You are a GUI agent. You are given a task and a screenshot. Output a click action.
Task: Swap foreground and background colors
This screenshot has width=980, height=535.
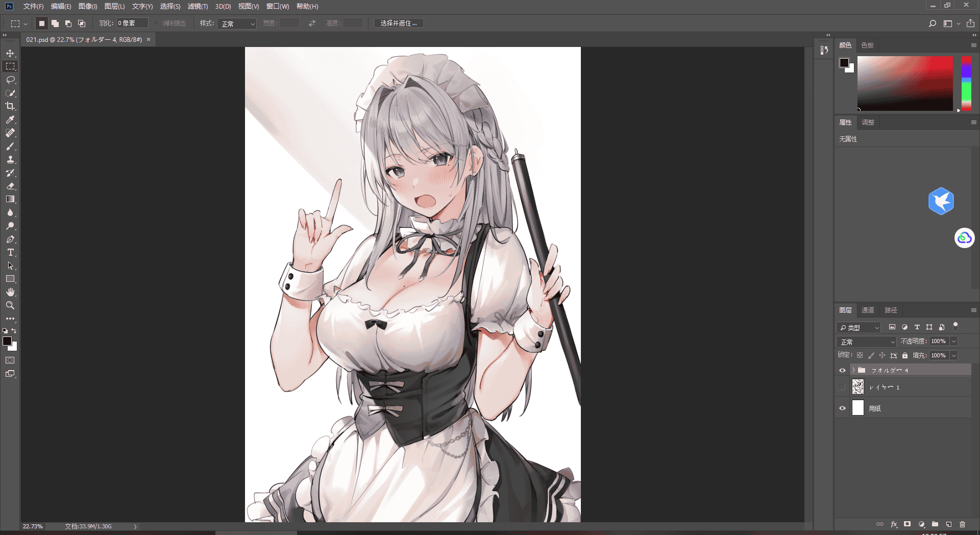point(14,330)
